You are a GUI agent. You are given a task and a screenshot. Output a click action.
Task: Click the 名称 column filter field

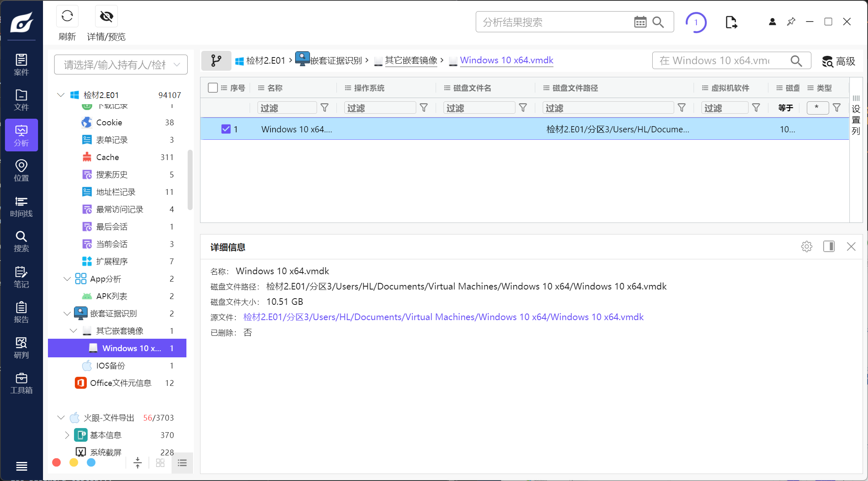(286, 108)
